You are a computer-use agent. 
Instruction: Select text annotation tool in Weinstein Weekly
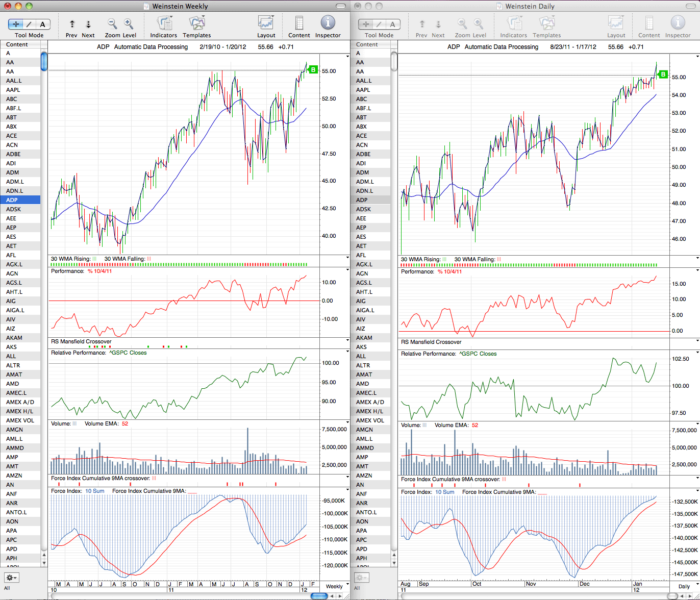pyautogui.click(x=43, y=24)
